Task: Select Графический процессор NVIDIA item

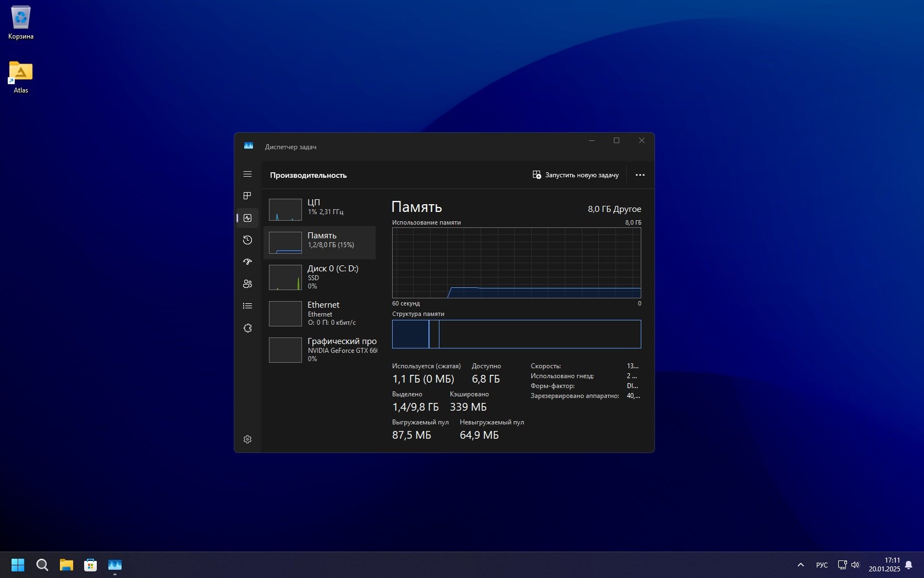Action: tap(320, 350)
